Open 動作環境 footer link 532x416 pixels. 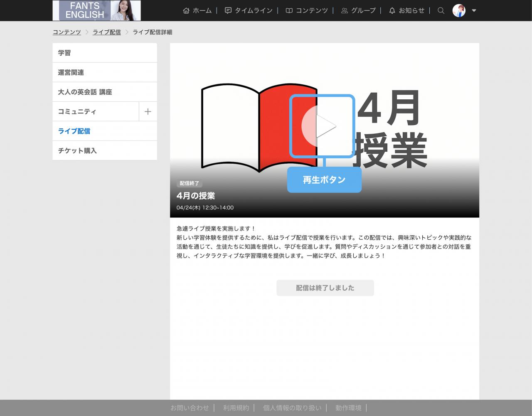pyautogui.click(x=348, y=408)
